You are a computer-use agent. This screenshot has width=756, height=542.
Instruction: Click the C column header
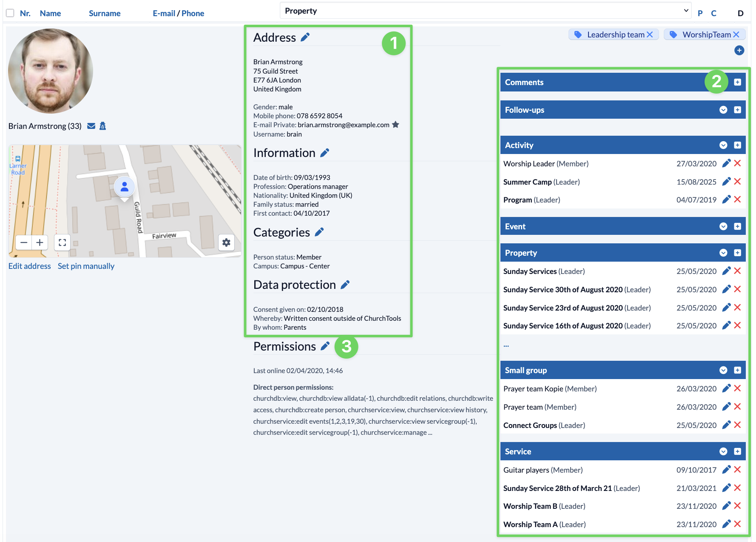tap(713, 13)
